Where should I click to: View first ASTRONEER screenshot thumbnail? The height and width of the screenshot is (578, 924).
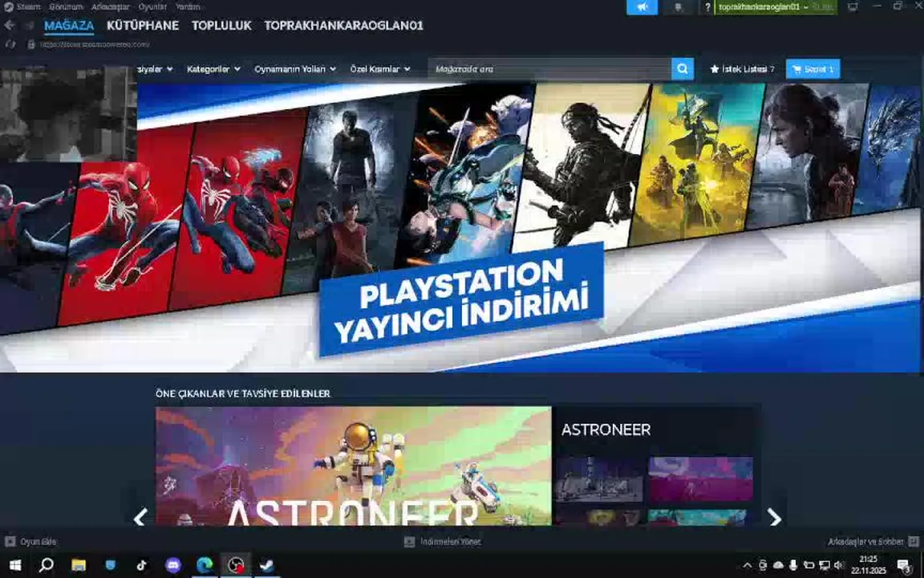coord(600,479)
